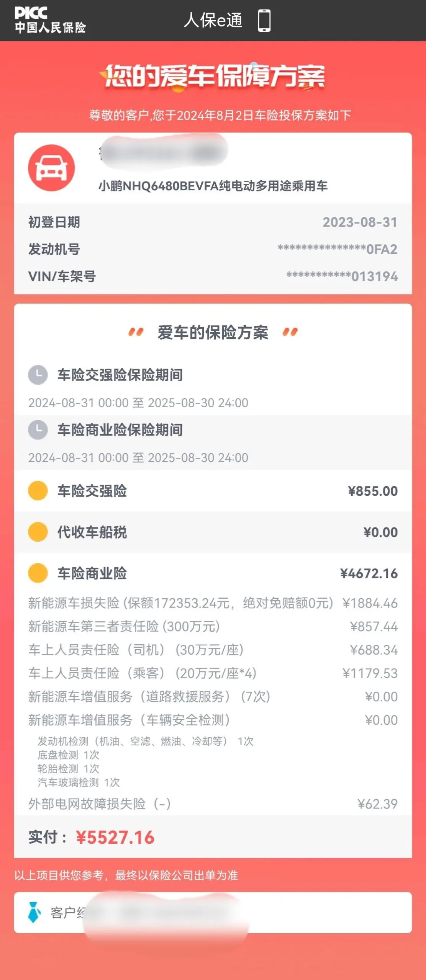
Task: Select the 新能源车损失险 line item
Action: click(213, 603)
